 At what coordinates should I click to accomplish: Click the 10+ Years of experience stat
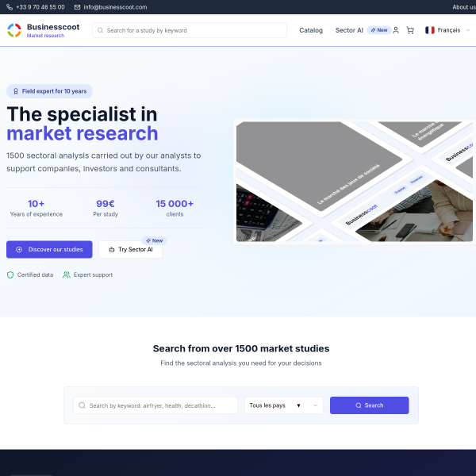pyautogui.click(x=36, y=208)
